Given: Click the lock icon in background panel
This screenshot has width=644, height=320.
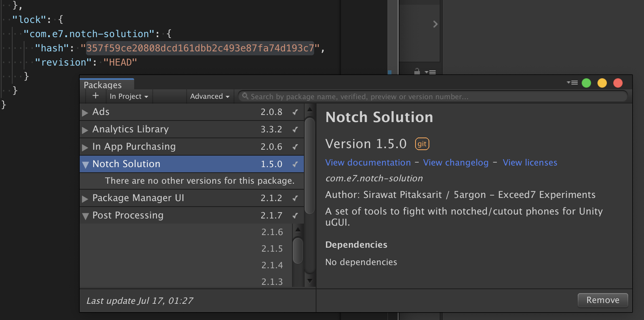Looking at the screenshot, I should 417,72.
